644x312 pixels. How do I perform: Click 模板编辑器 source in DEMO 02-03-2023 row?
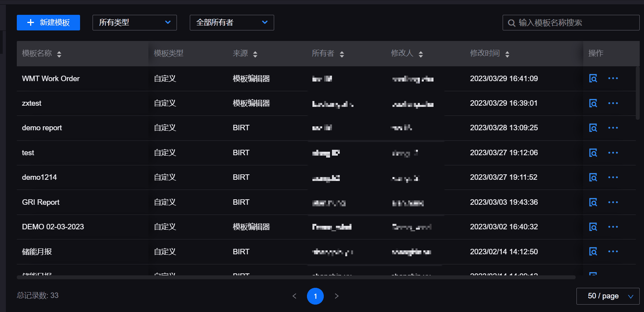(252, 227)
